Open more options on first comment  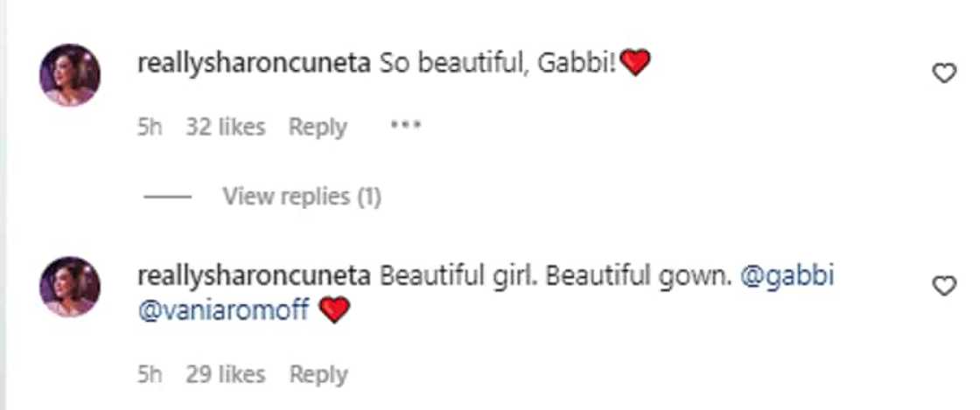tap(405, 126)
